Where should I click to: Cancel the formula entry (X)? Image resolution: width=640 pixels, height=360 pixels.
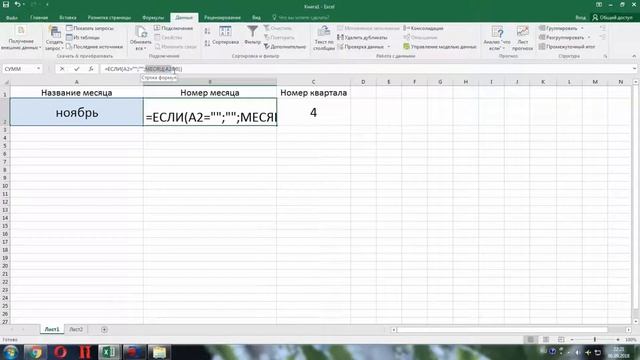pos(62,69)
